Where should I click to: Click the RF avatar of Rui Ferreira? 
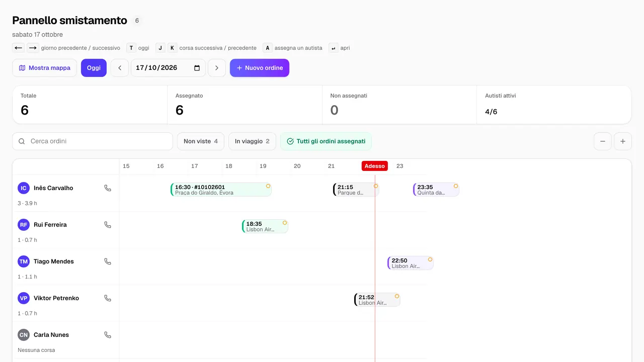click(24, 225)
